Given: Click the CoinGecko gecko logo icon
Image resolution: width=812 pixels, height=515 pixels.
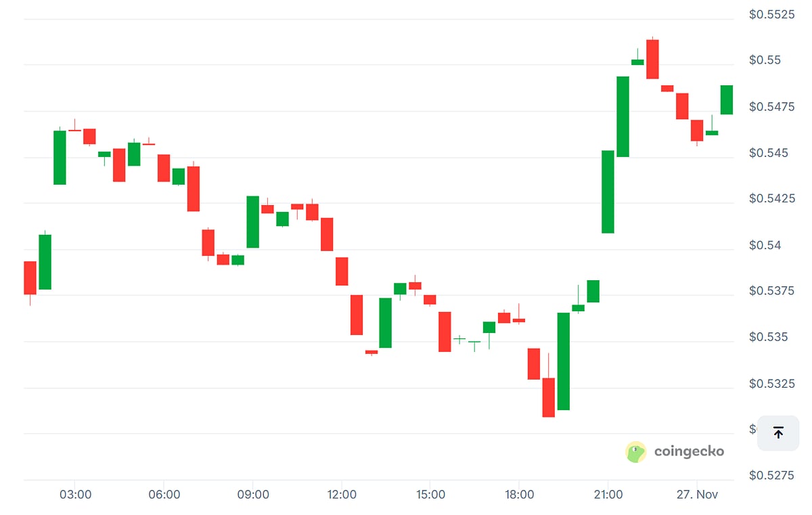Looking at the screenshot, I should [x=636, y=452].
